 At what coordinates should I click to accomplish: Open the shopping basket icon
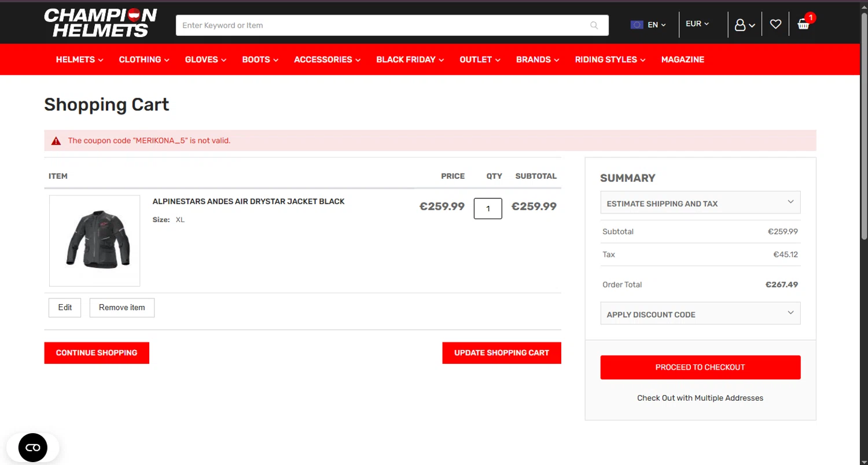[x=803, y=24]
